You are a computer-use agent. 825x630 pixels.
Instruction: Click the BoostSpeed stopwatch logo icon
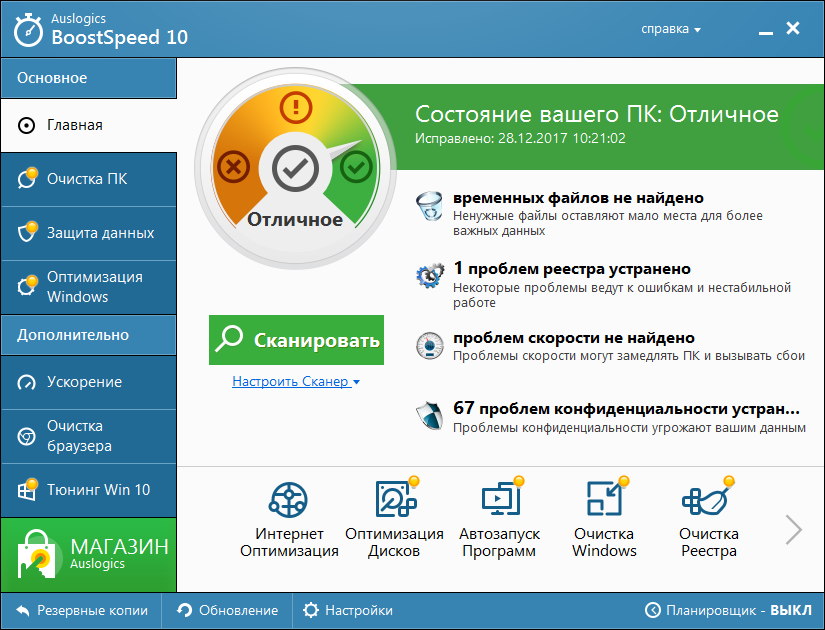point(28,30)
